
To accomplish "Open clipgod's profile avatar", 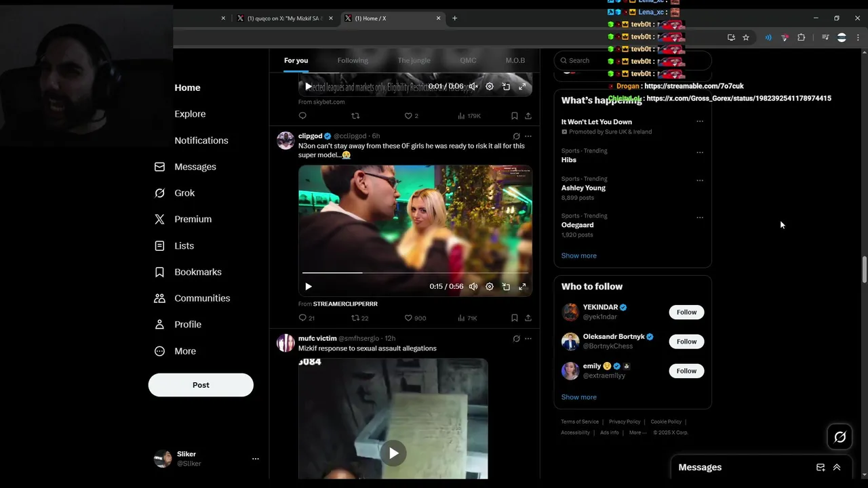I will [285, 140].
